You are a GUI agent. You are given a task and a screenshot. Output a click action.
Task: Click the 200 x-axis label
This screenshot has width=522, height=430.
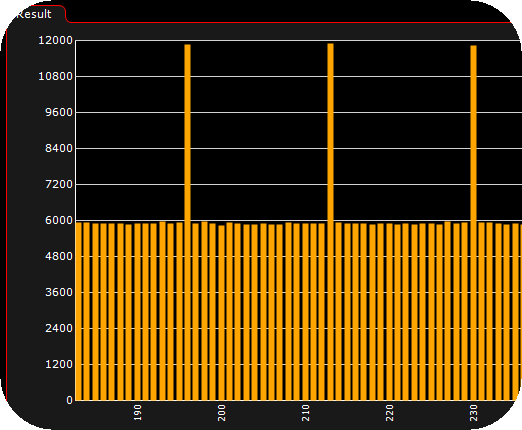tap(222, 413)
